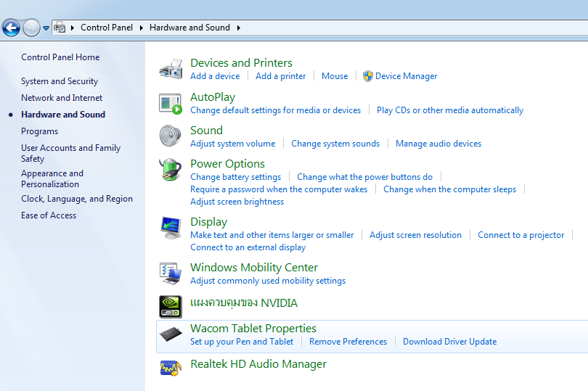The height and width of the screenshot is (391, 588).
Task: Open Windows Mobility Center heading
Action: coord(254,268)
